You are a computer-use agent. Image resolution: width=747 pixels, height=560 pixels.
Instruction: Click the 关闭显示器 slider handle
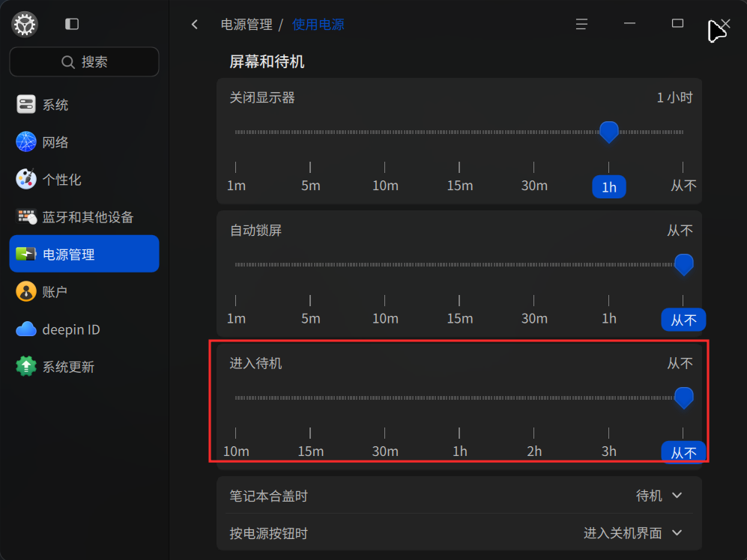click(608, 132)
